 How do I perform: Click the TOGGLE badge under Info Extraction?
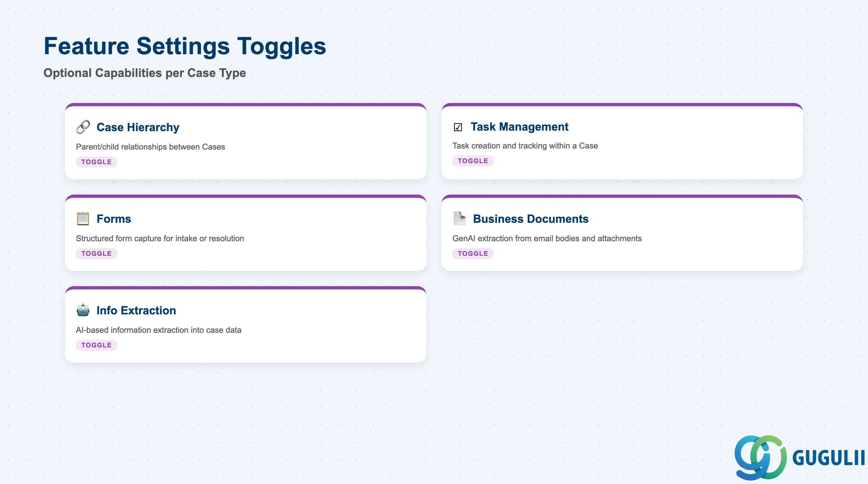[96, 345]
